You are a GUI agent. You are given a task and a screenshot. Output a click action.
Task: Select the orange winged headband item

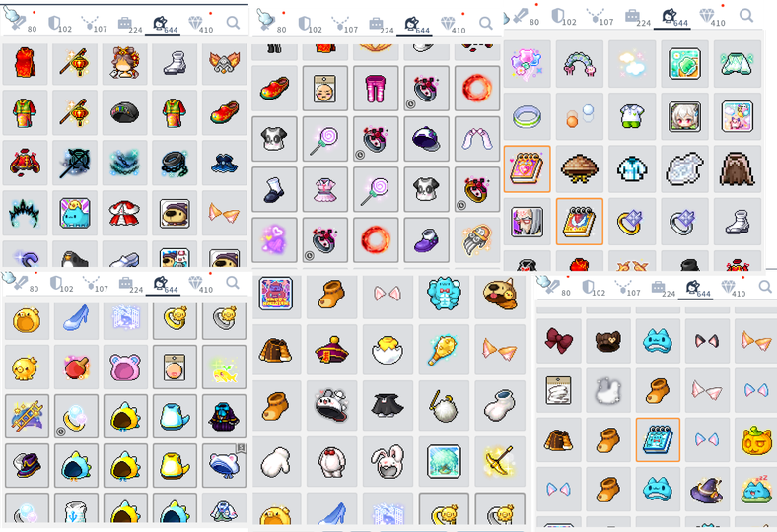click(225, 64)
